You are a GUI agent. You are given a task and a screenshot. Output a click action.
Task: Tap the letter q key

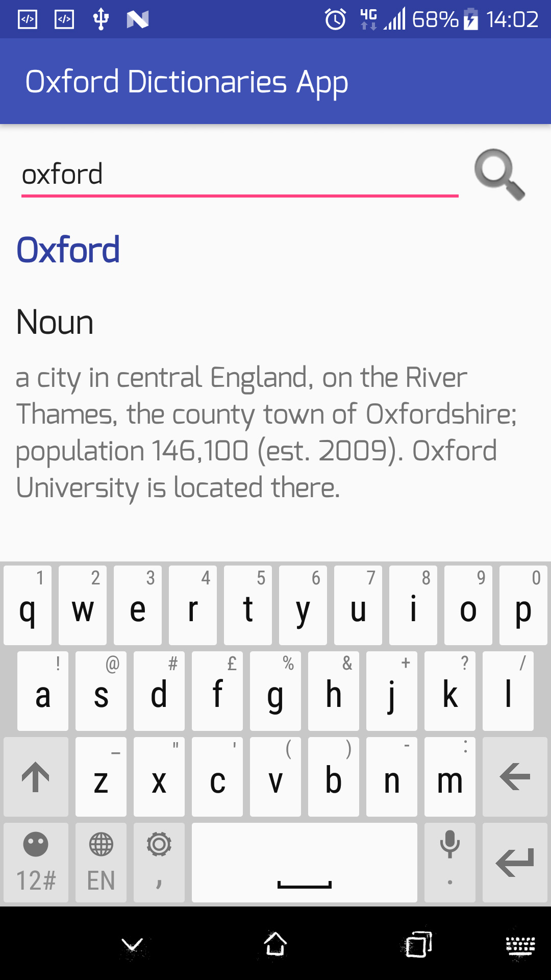pos(28,605)
